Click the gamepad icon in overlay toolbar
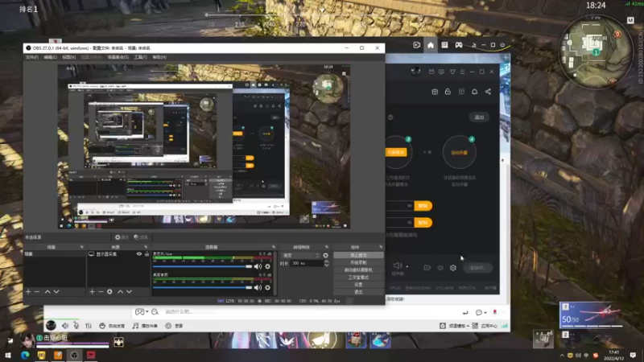Screen dimensions: 644x362 459,45
